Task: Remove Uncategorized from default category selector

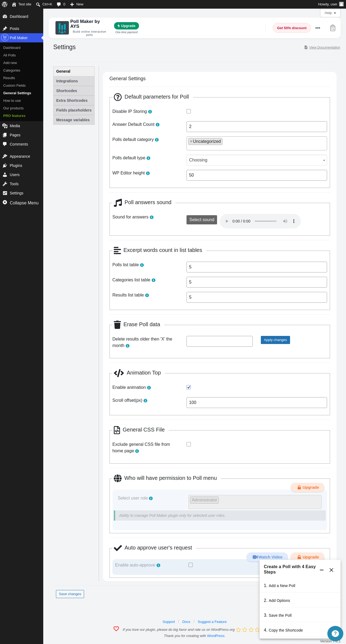Action: click(191, 141)
